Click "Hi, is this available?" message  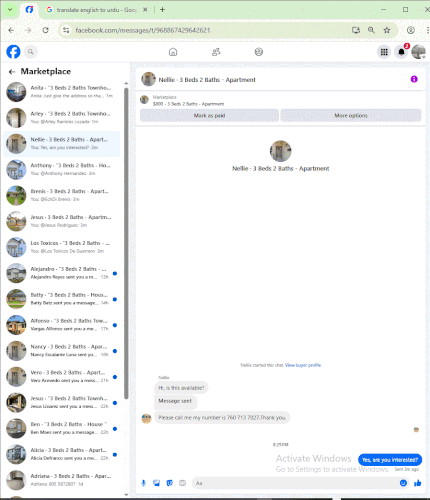(x=181, y=388)
